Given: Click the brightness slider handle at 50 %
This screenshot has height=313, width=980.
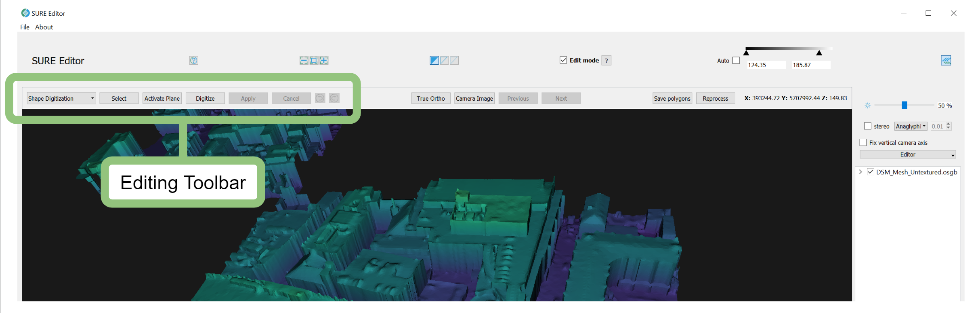Looking at the screenshot, I should click(904, 105).
